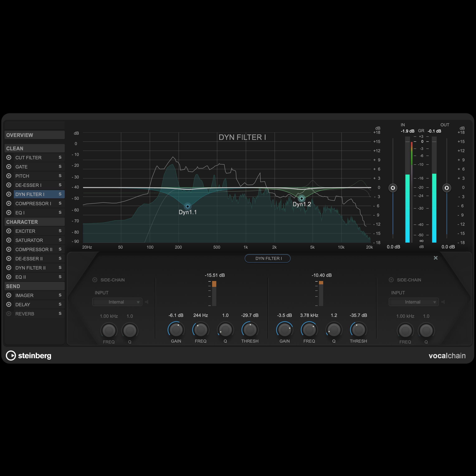Click the input gain slider handle
This screenshot has width=476, height=476.
click(x=393, y=188)
